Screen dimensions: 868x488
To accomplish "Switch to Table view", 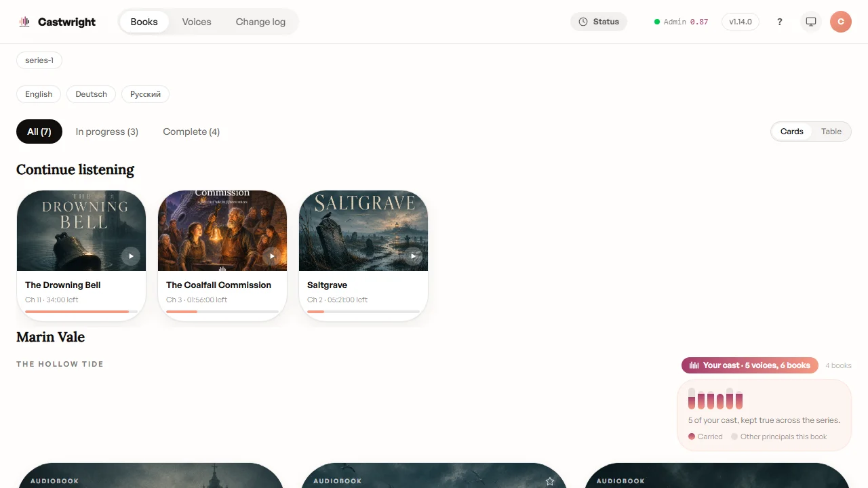I will [831, 131].
